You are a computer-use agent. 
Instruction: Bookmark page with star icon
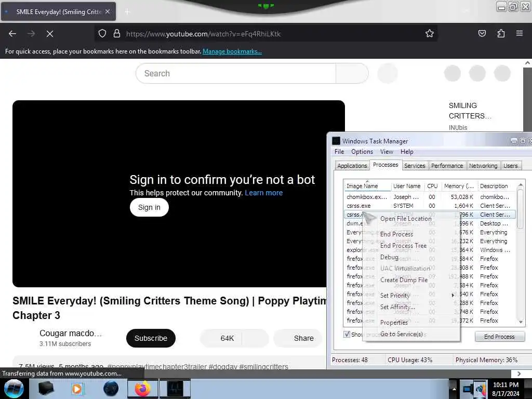pos(430,34)
